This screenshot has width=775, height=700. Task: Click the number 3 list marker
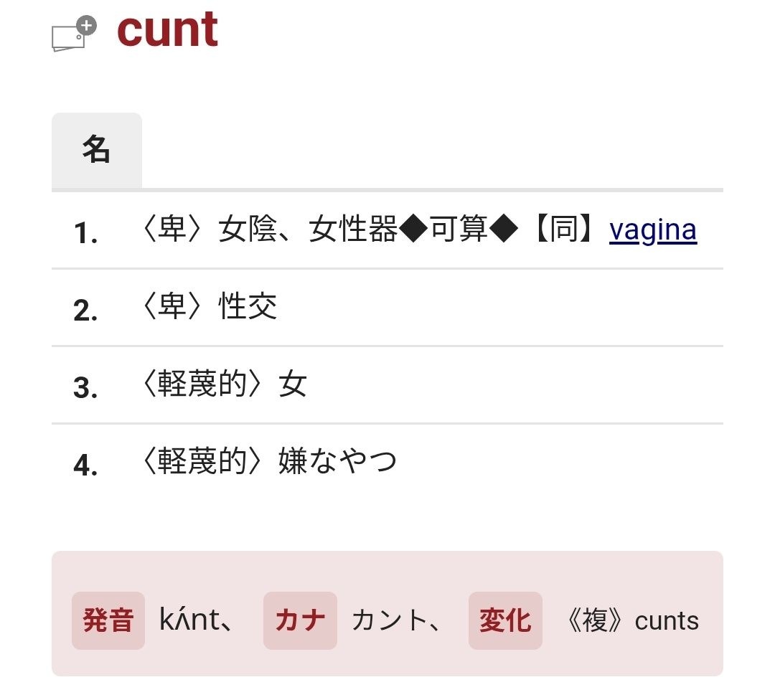click(85, 389)
